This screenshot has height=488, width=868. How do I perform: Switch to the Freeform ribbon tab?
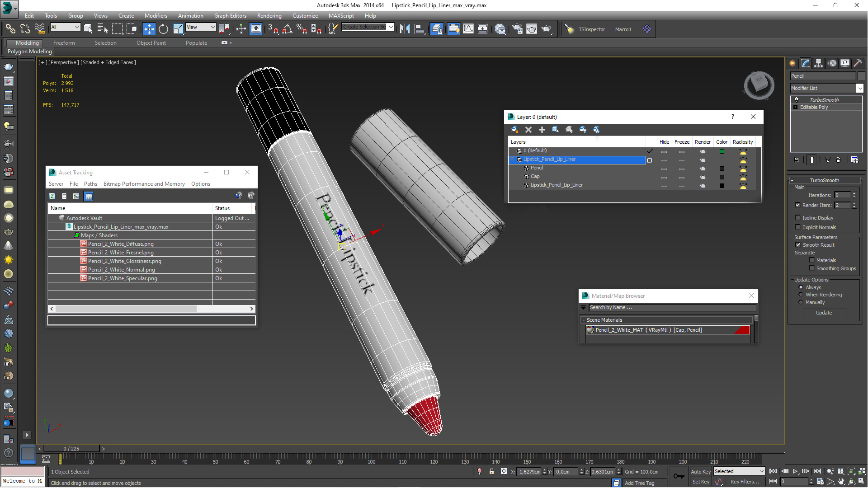click(64, 43)
